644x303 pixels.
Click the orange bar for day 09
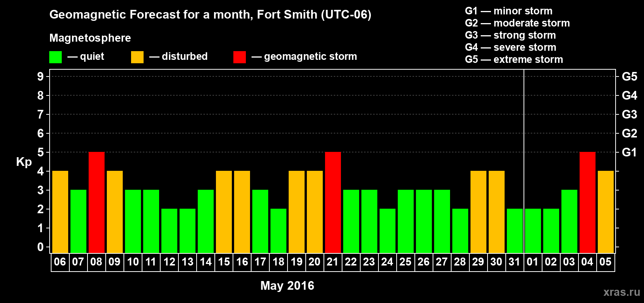pos(115,212)
